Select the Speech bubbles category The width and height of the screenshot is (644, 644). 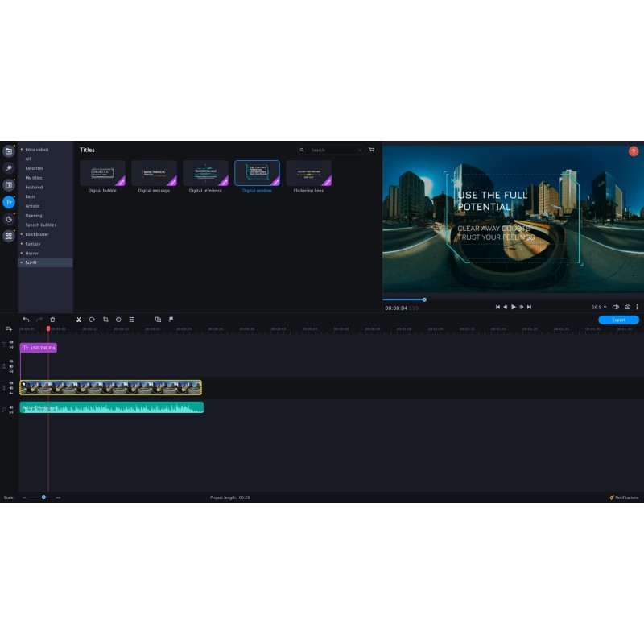(x=41, y=225)
